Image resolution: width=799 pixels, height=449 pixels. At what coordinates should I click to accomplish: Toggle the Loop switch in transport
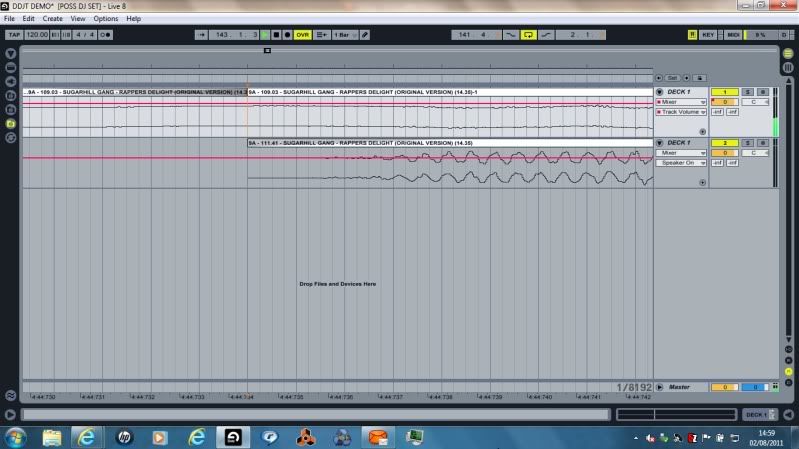coord(529,34)
